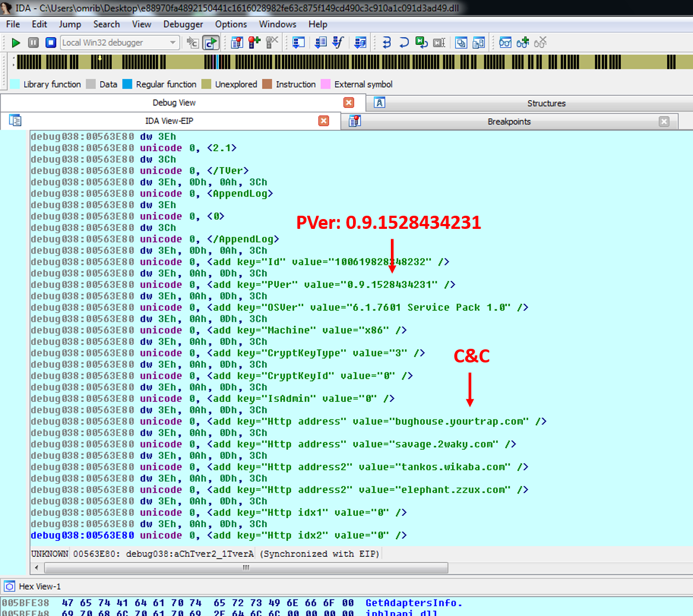The image size is (693, 616).
Task: Close the Breakpoints tab
Action: (x=664, y=122)
